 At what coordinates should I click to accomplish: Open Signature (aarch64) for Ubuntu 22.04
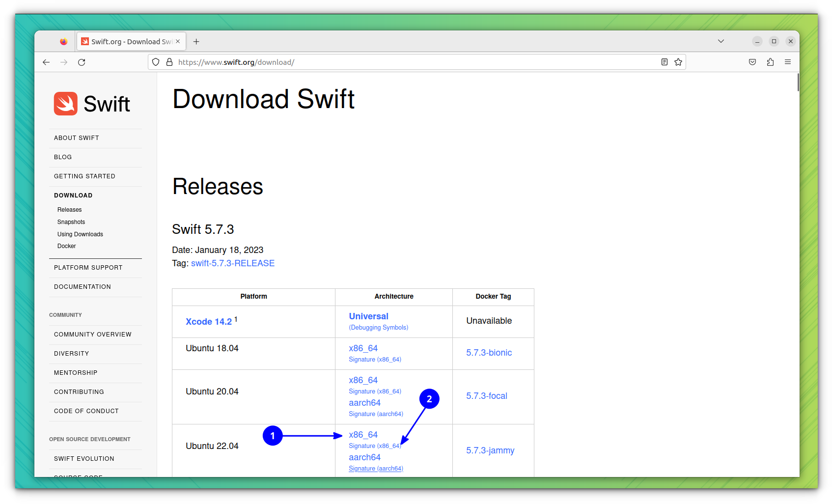click(x=376, y=469)
